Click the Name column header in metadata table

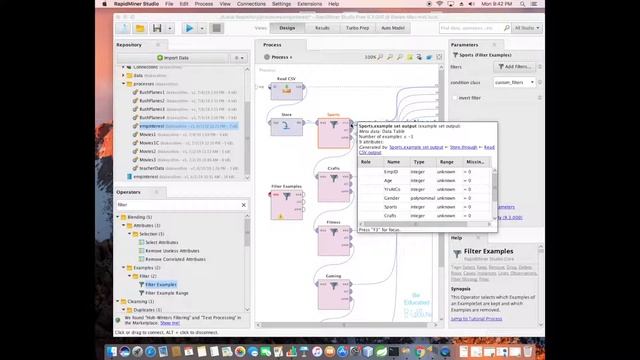[x=393, y=162]
